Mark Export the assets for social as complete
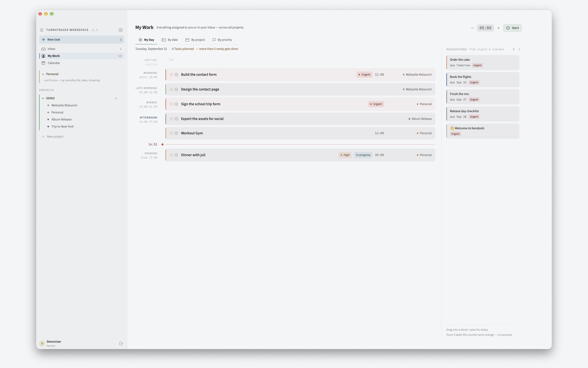 pyautogui.click(x=176, y=119)
